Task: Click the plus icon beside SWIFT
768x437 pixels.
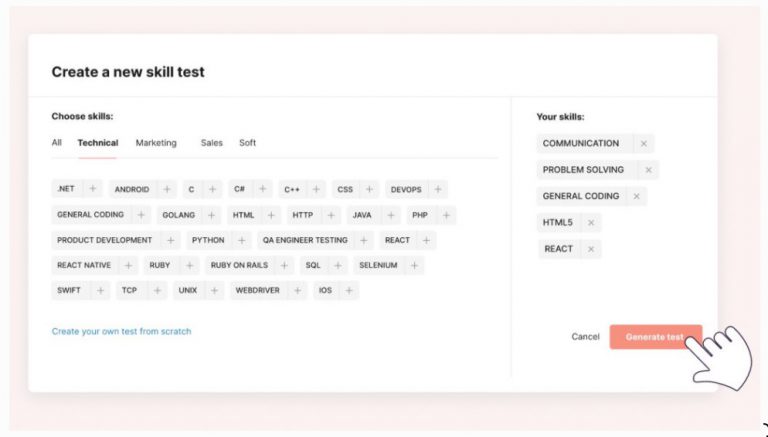Action: coord(98,291)
